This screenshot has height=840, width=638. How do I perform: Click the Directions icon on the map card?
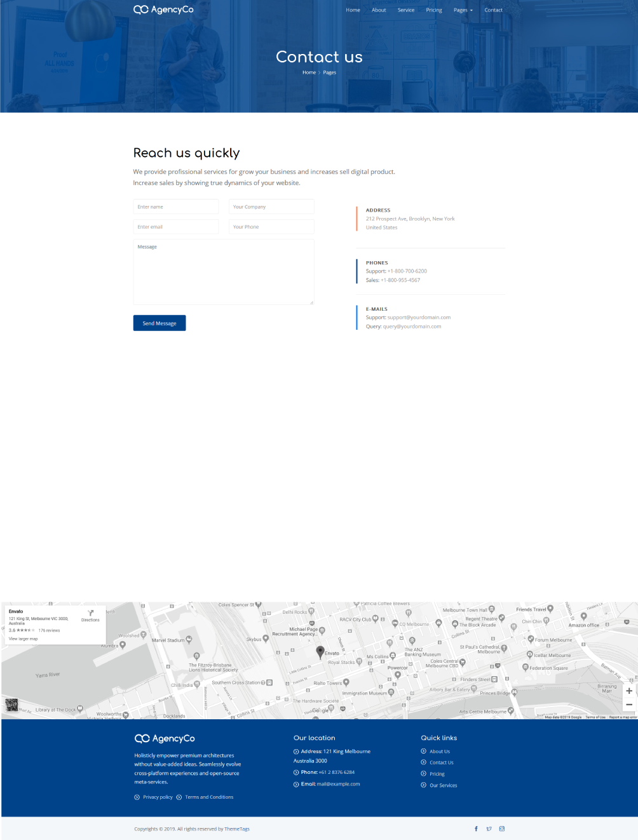pyautogui.click(x=90, y=614)
